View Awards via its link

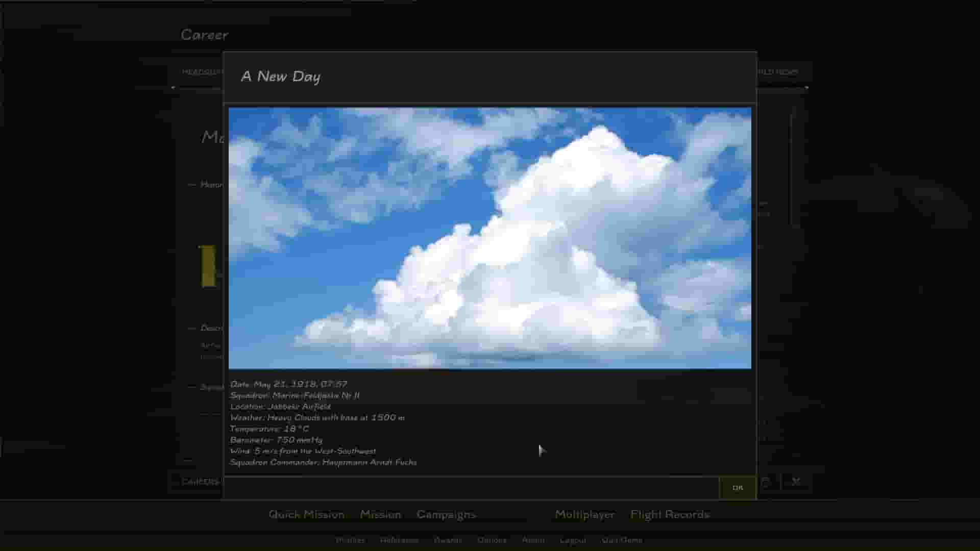click(x=448, y=540)
